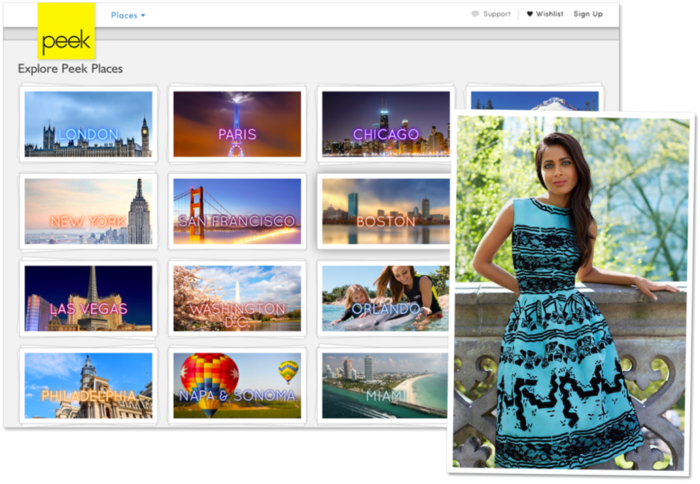Open the San Francisco place card
This screenshot has height=484, width=700.
pyautogui.click(x=237, y=211)
